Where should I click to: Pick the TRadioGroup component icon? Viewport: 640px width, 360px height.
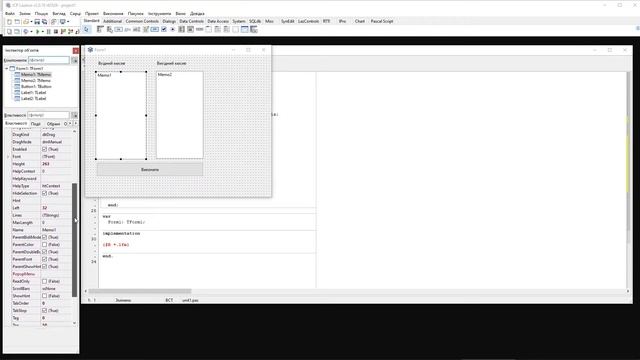pos(217,29)
